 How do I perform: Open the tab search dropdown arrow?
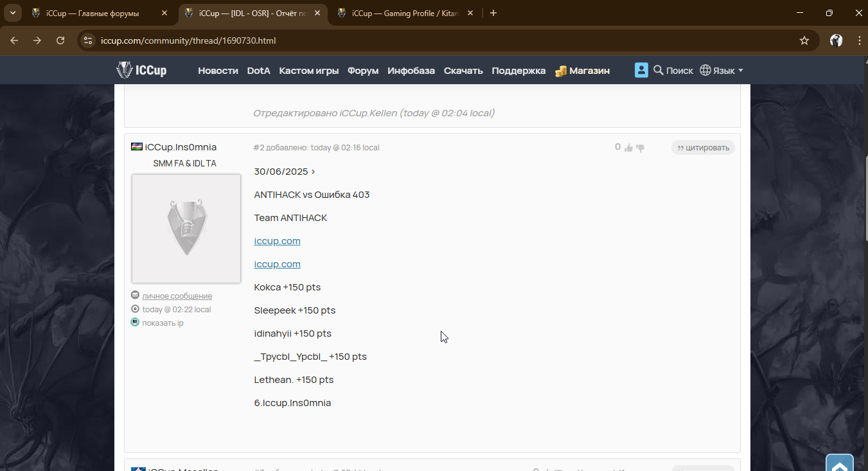pyautogui.click(x=13, y=13)
